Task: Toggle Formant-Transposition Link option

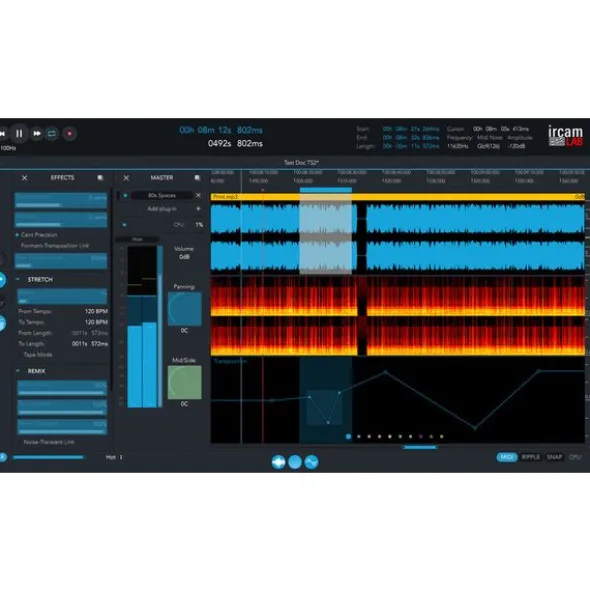Action: [x=54, y=246]
